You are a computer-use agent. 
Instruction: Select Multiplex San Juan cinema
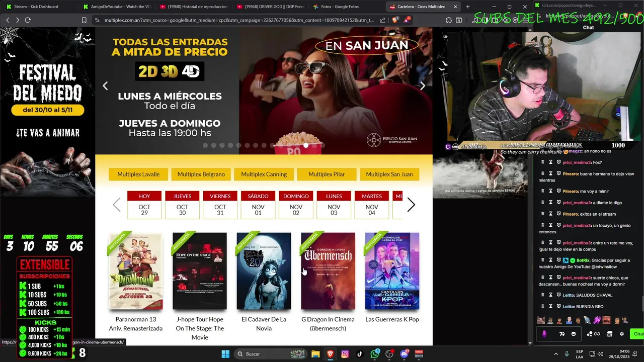click(x=389, y=174)
